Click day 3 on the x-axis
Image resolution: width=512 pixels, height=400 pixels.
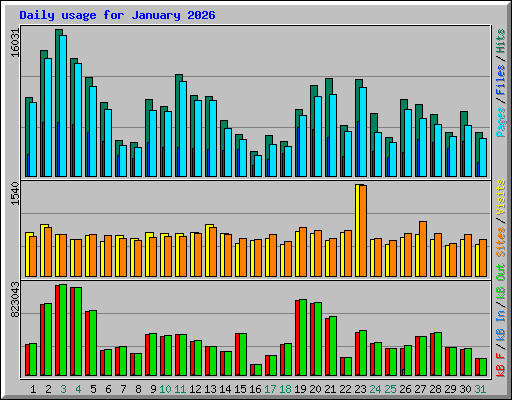63,389
